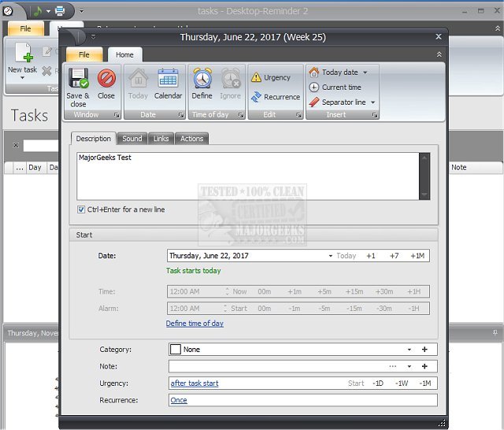The image size is (504, 430).
Task: Collapse the dialog ribbon with chevron
Action: (439, 54)
